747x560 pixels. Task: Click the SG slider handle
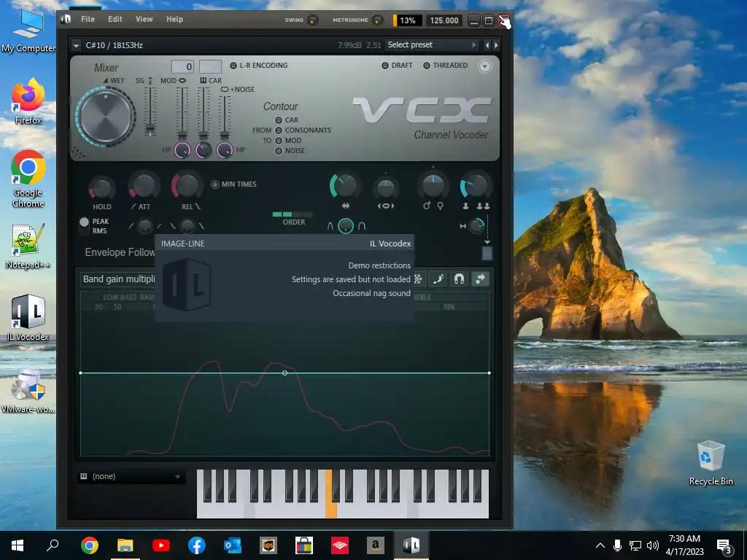[150, 129]
